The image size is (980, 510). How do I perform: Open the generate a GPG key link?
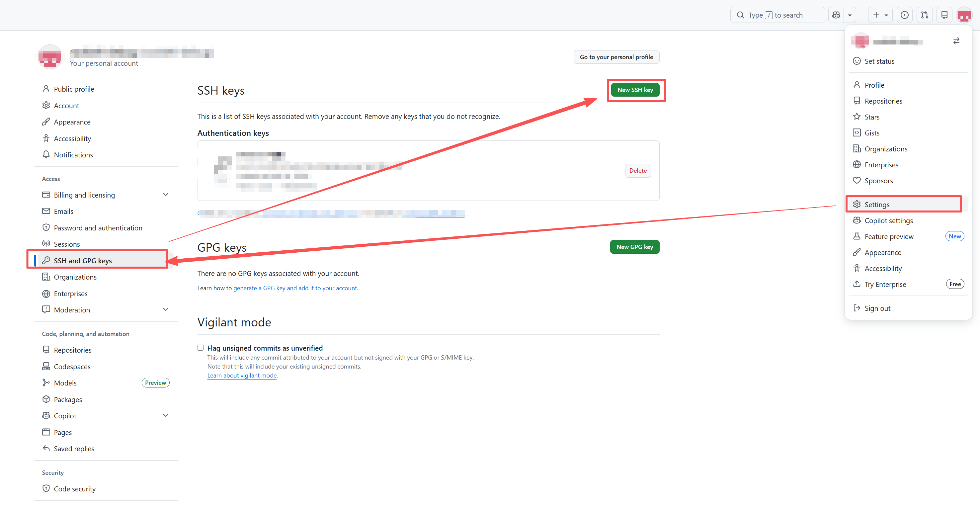coord(295,288)
